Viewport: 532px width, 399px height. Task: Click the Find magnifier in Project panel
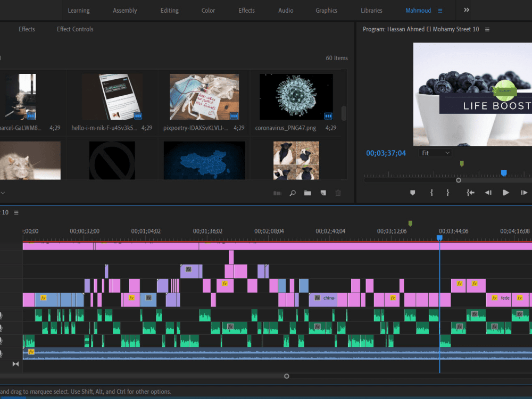(x=293, y=193)
